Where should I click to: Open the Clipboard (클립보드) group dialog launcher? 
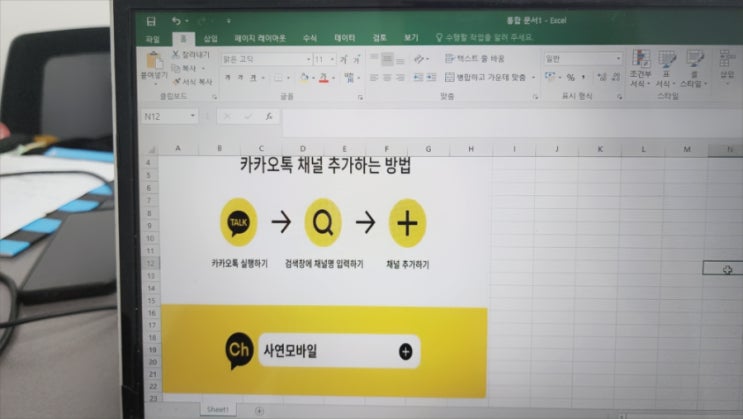pyautogui.click(x=214, y=97)
